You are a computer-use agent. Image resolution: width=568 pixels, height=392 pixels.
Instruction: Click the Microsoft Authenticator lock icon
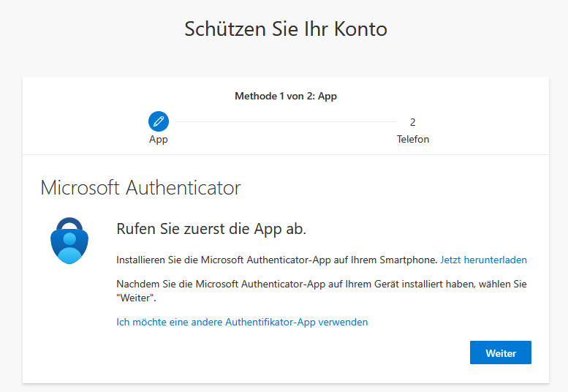point(69,241)
